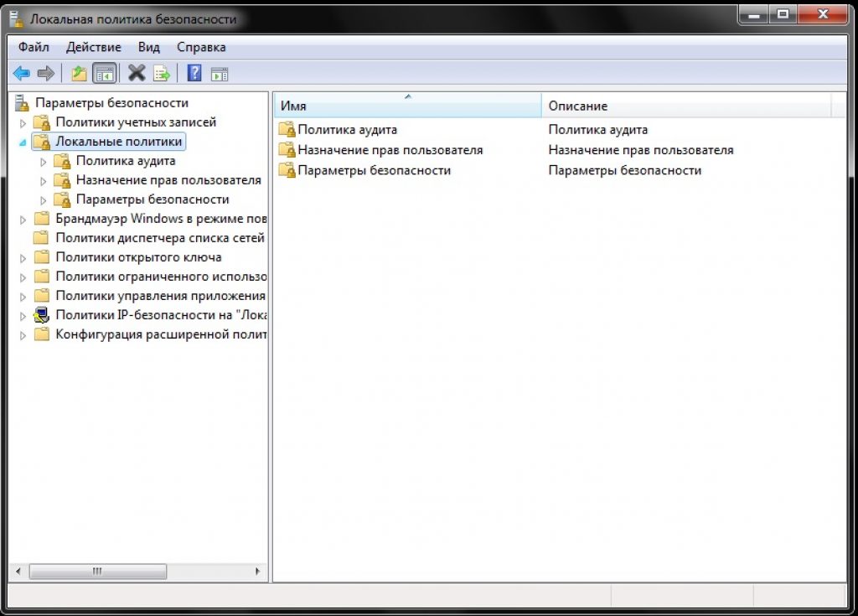This screenshot has height=616, width=858.
Task: Select Назначение прав пользователя tree label
Action: (168, 180)
